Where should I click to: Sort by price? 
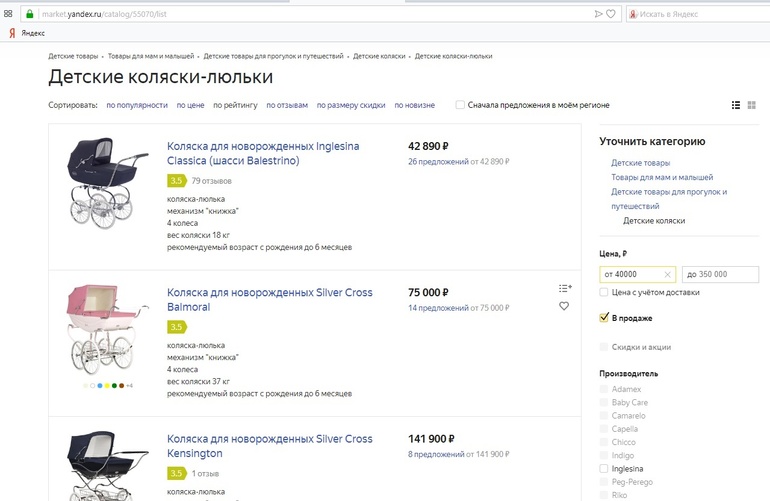click(x=191, y=105)
